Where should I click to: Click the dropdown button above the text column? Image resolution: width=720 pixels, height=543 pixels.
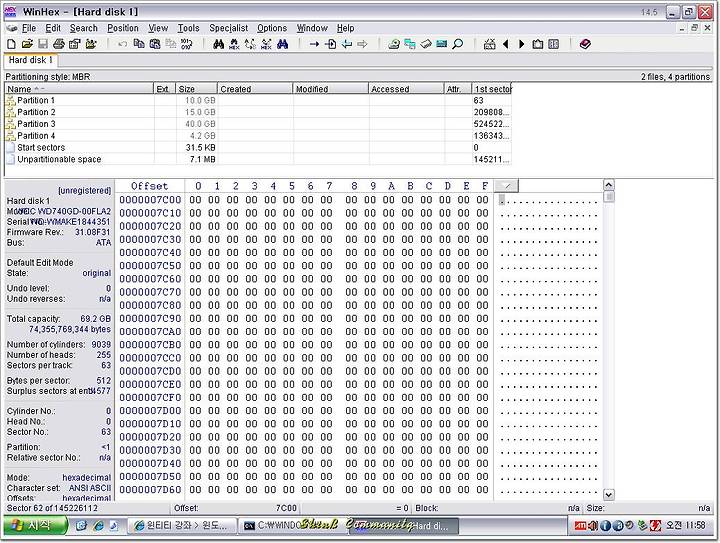coord(506,186)
